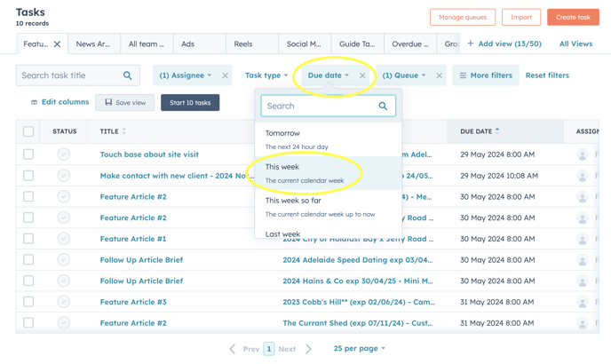Click the Reset filters link
This screenshot has width=611, height=364.
(547, 75)
